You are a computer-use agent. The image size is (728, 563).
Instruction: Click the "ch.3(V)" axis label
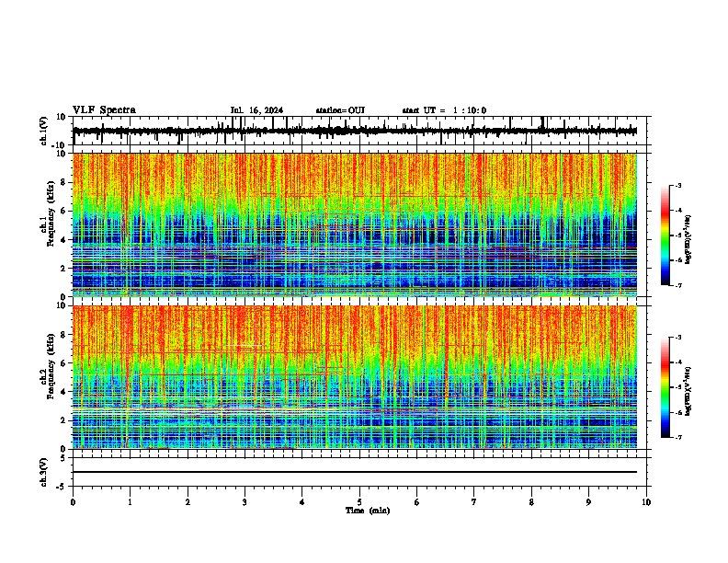44,473
